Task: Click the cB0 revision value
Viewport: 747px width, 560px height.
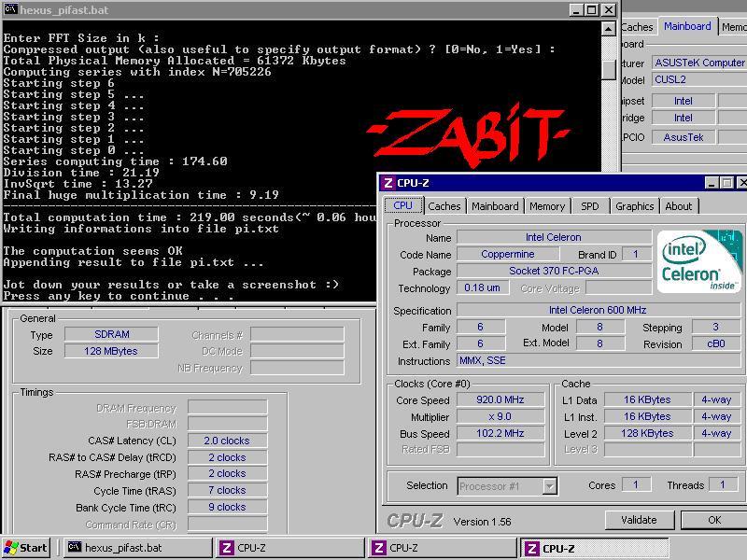Action: pyautogui.click(x=716, y=343)
